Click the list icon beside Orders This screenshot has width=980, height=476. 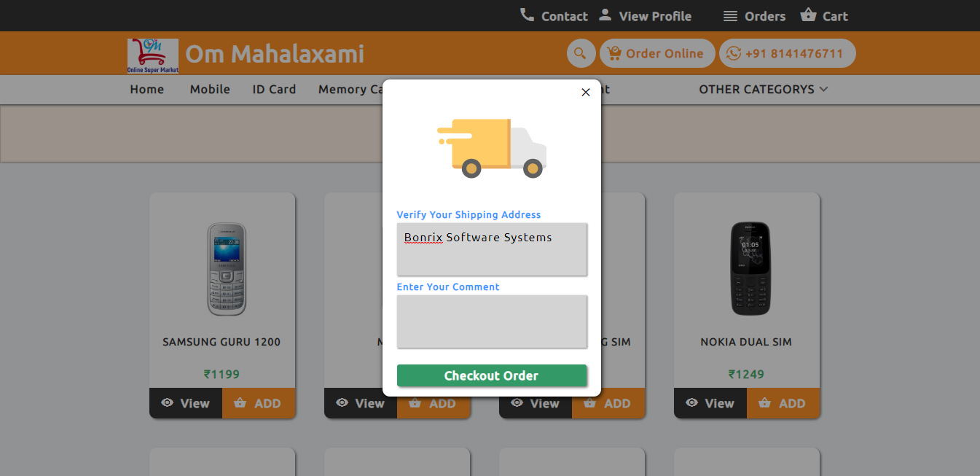729,16
